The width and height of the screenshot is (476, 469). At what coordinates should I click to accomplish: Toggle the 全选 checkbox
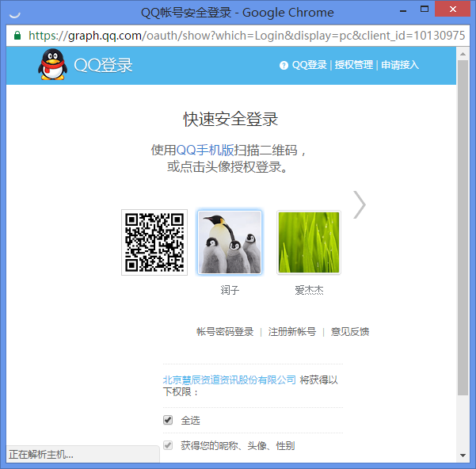(168, 420)
